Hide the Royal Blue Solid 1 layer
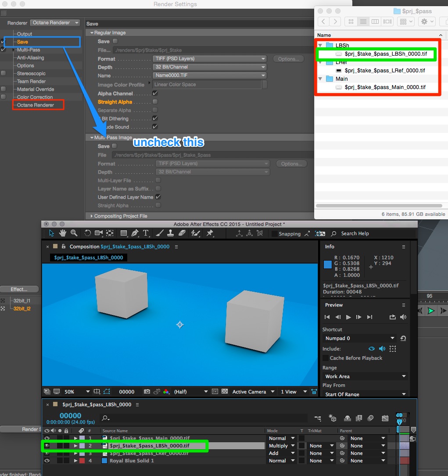Screen dimensions: 448x476 click(47, 461)
